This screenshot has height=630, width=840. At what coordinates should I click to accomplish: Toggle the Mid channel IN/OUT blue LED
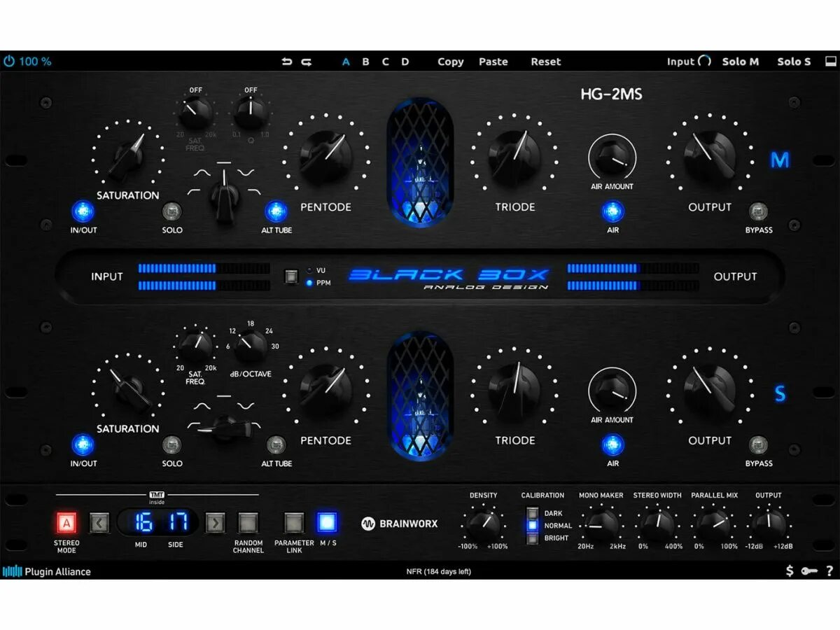(83, 211)
